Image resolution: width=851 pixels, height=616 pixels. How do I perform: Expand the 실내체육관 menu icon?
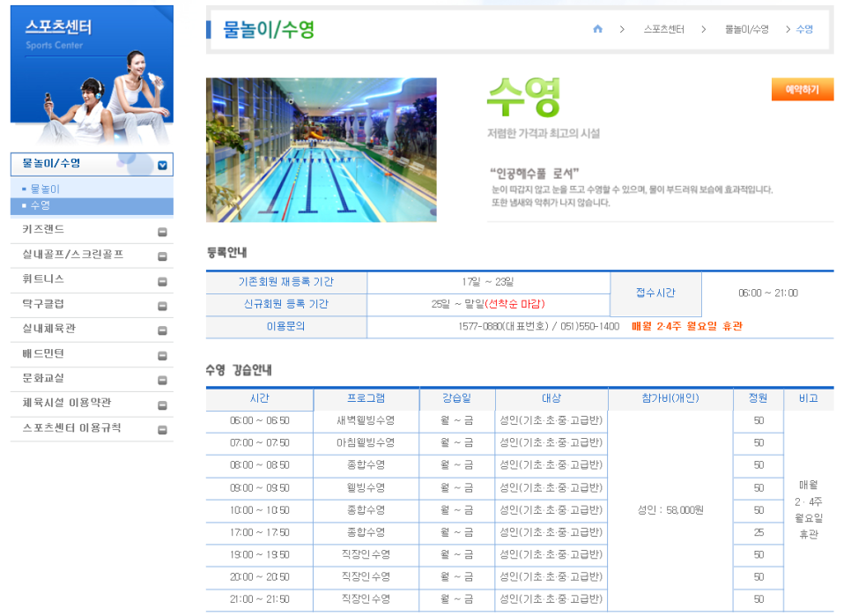[162, 330]
